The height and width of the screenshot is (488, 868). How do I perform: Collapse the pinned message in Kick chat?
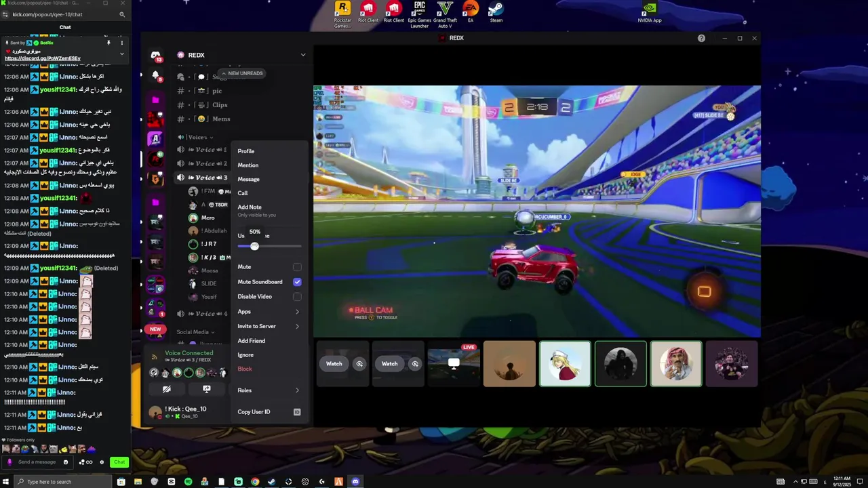[122, 54]
